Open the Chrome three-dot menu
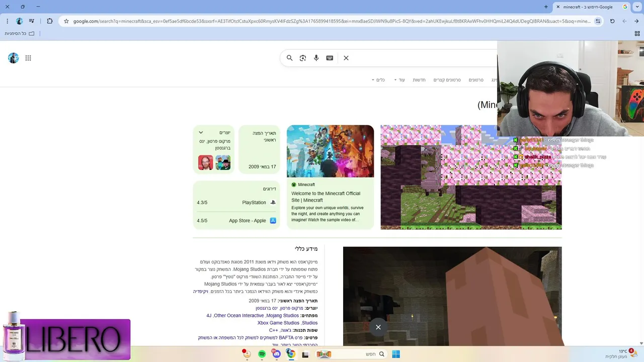The height and width of the screenshot is (362, 644). click(7, 21)
